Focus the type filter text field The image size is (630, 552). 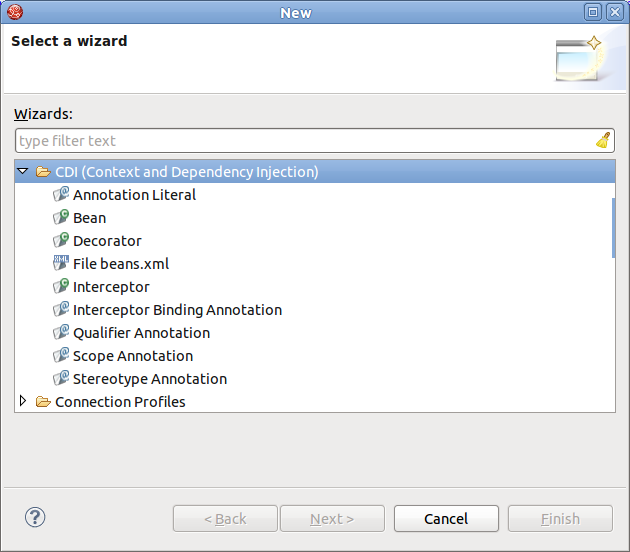[300, 141]
